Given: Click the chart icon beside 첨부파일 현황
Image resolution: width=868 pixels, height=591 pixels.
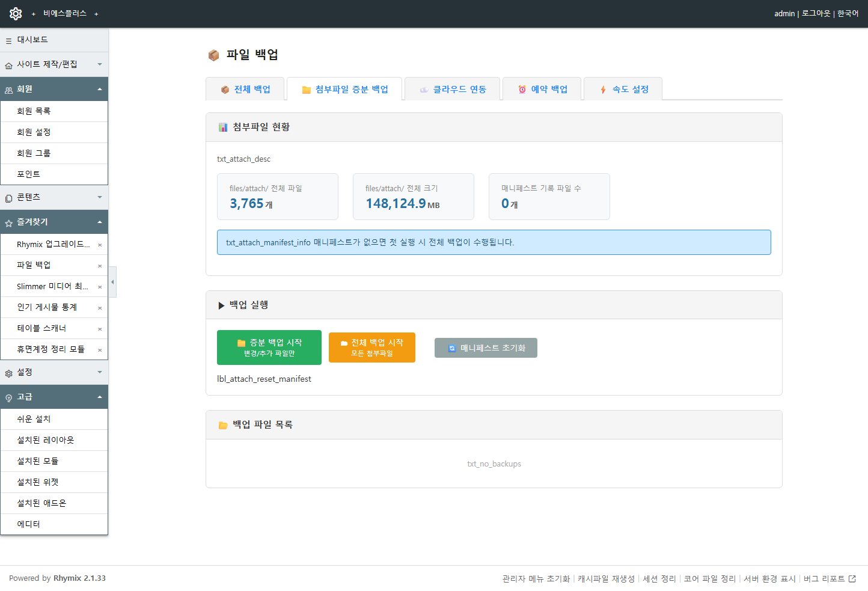Looking at the screenshot, I should click(x=223, y=127).
